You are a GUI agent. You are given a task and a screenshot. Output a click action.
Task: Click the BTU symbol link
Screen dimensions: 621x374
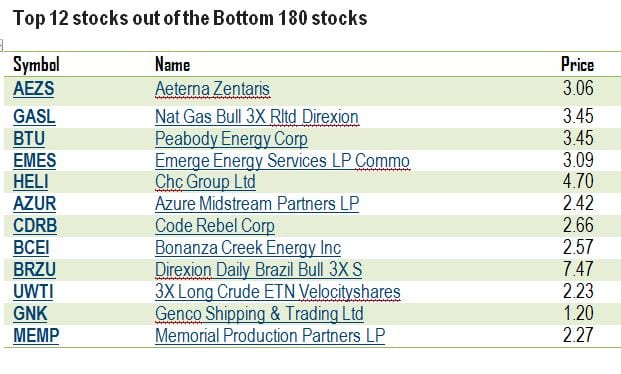29,139
